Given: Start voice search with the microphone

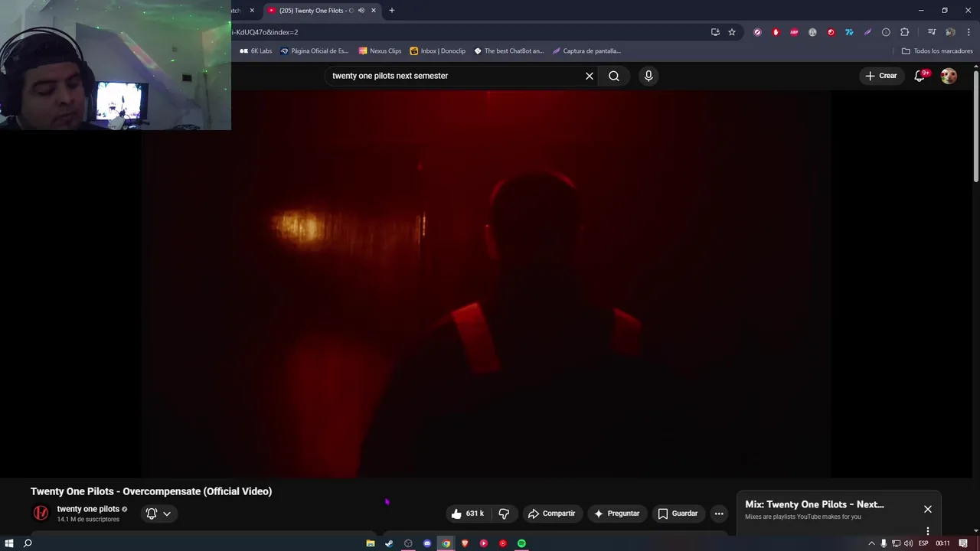Looking at the screenshot, I should click(648, 76).
